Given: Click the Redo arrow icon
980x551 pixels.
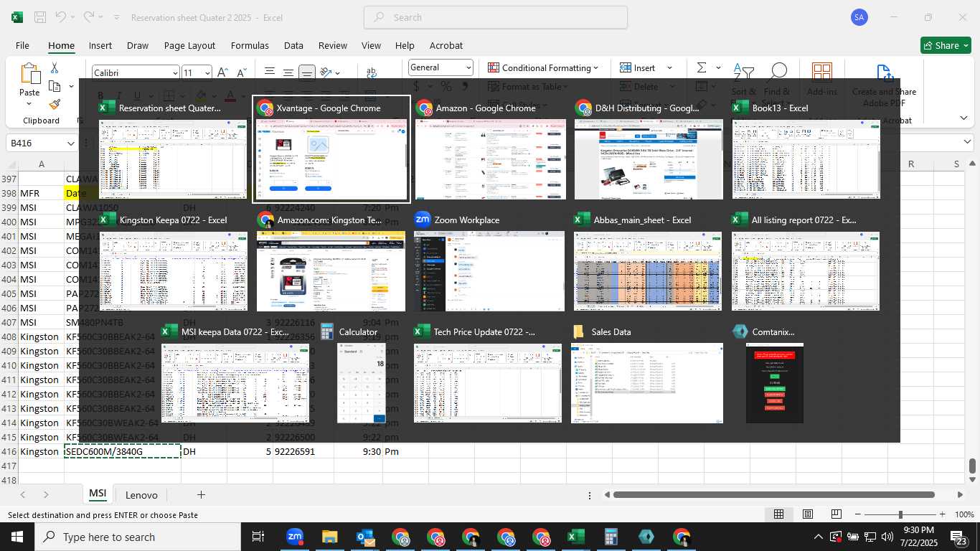Looking at the screenshot, I should pyautogui.click(x=88, y=17).
